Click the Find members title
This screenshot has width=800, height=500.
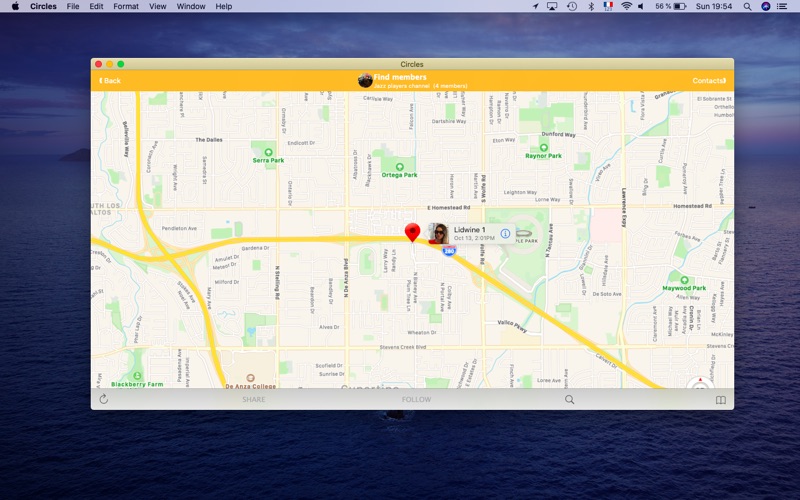pyautogui.click(x=399, y=77)
